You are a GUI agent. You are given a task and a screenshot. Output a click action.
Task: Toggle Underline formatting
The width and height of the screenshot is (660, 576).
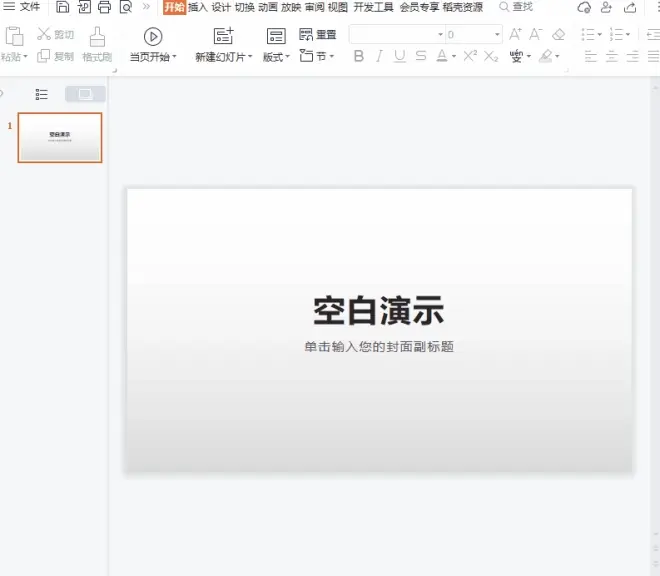(399, 56)
